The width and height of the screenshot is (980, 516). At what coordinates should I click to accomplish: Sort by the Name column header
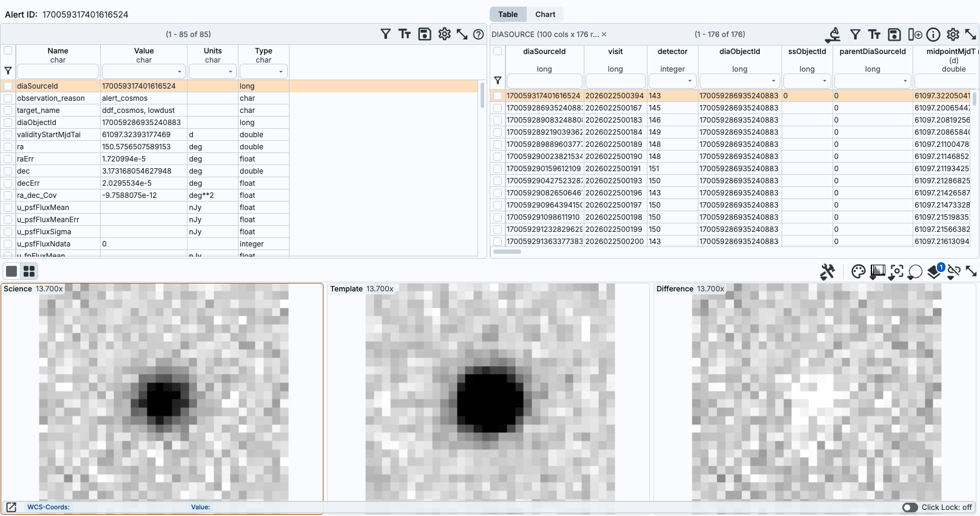pyautogui.click(x=58, y=51)
